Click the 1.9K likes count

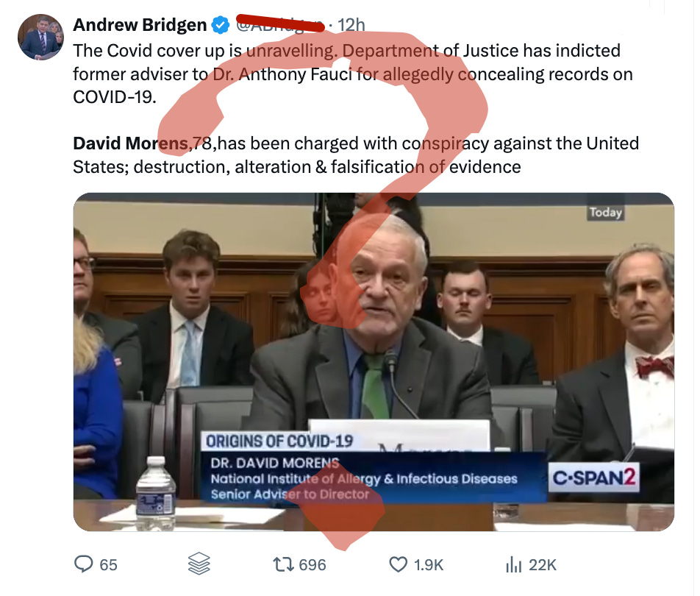pyautogui.click(x=428, y=565)
